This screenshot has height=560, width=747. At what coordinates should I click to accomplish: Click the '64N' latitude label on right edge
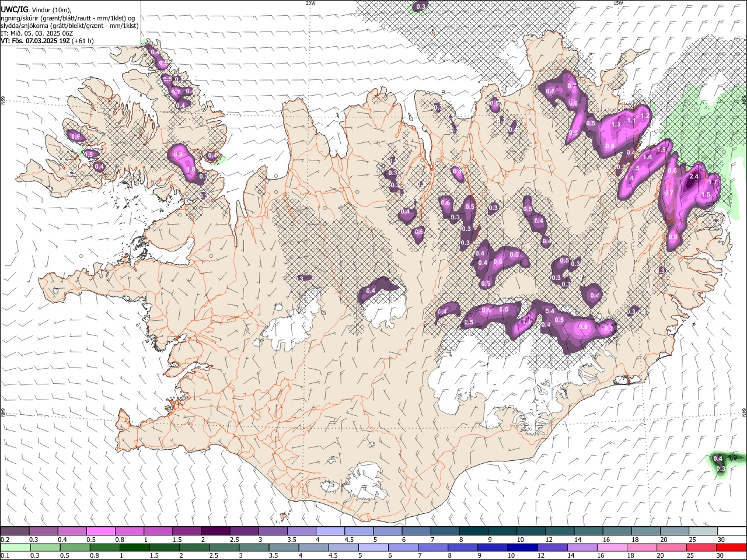click(x=744, y=412)
